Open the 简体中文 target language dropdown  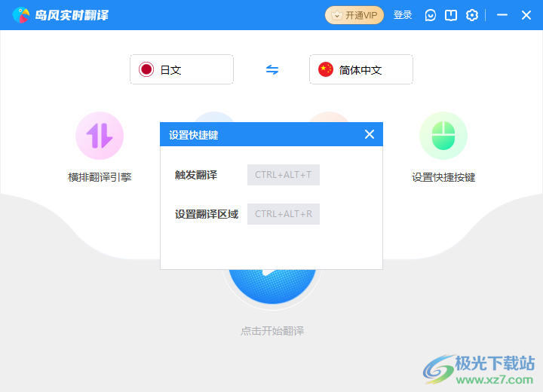click(x=361, y=69)
